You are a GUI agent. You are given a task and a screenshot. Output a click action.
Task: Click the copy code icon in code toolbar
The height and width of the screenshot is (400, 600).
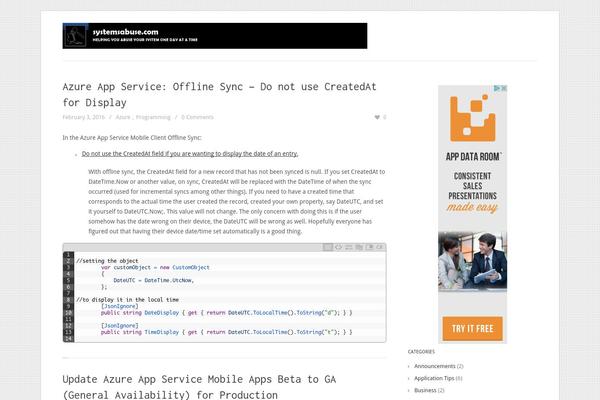coord(359,247)
